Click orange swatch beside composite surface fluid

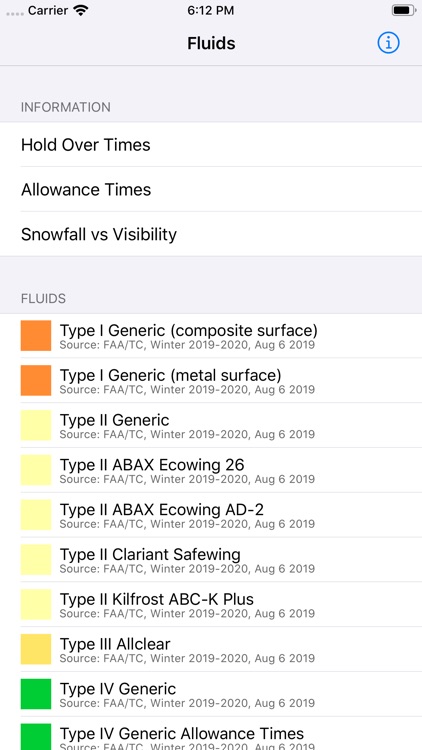(36, 336)
